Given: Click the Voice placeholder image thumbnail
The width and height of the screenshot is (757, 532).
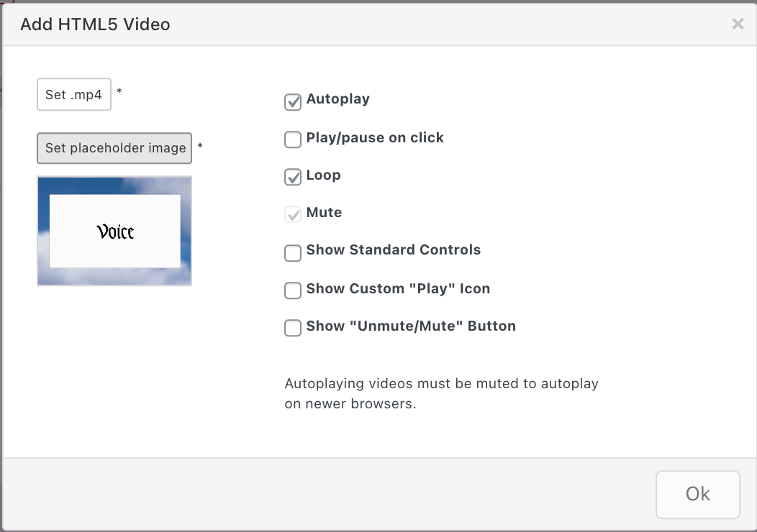Looking at the screenshot, I should pyautogui.click(x=114, y=231).
